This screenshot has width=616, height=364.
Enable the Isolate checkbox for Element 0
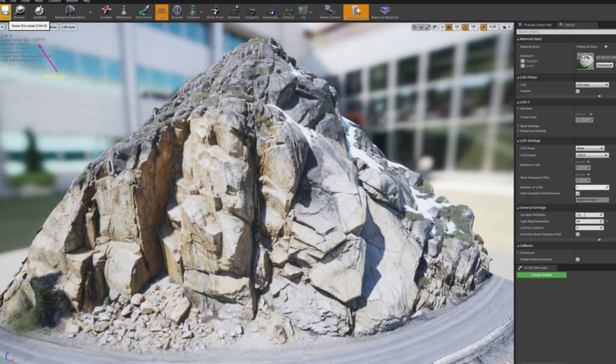523,66
